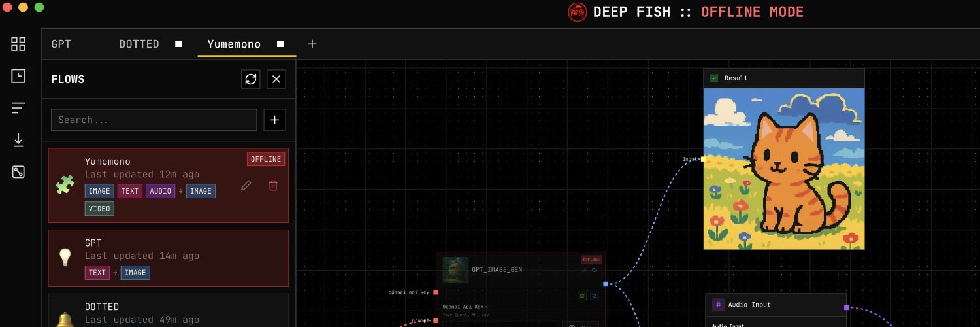Add a new flow with plus button

pyautogui.click(x=275, y=120)
